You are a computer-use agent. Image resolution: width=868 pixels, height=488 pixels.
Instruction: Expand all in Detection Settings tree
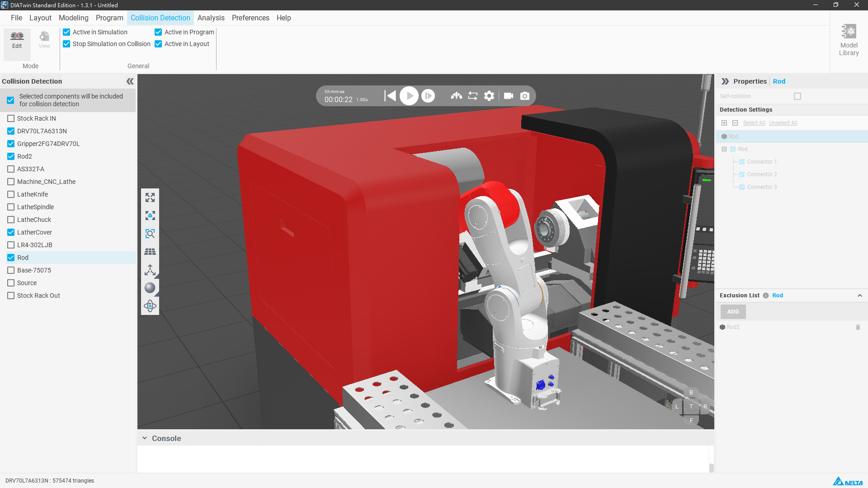click(x=724, y=123)
